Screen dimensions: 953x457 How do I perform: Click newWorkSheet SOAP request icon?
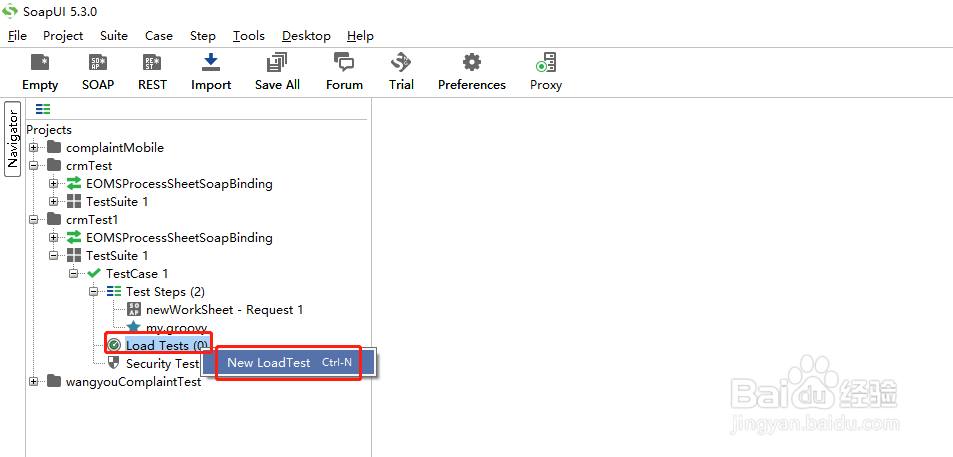(x=134, y=309)
